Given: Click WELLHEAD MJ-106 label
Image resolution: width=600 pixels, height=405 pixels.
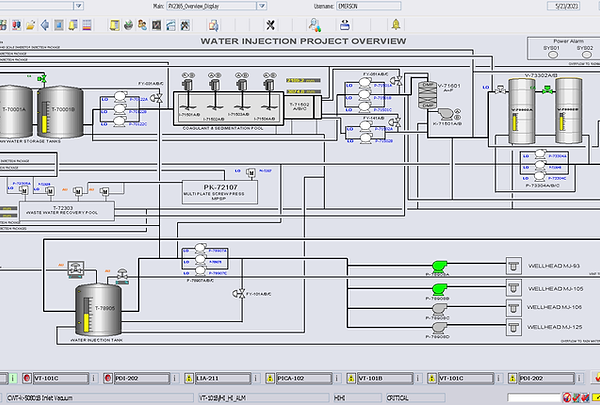Looking at the screenshot, I should 554,307.
